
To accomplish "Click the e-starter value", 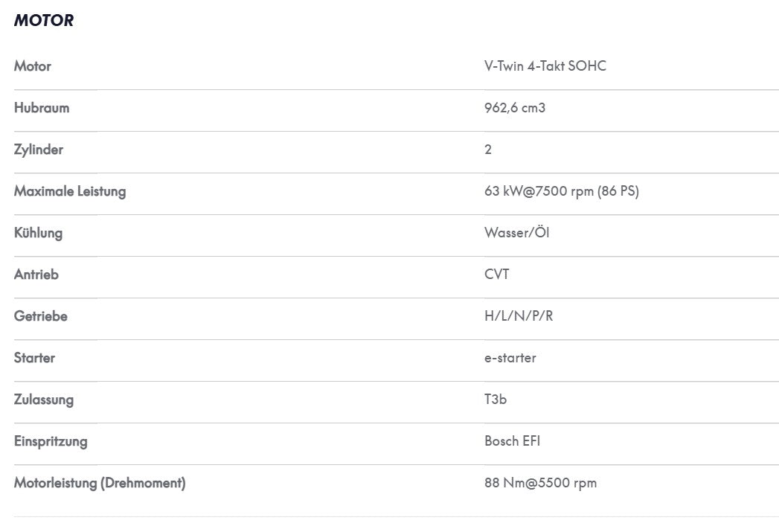I will pyautogui.click(x=510, y=358).
